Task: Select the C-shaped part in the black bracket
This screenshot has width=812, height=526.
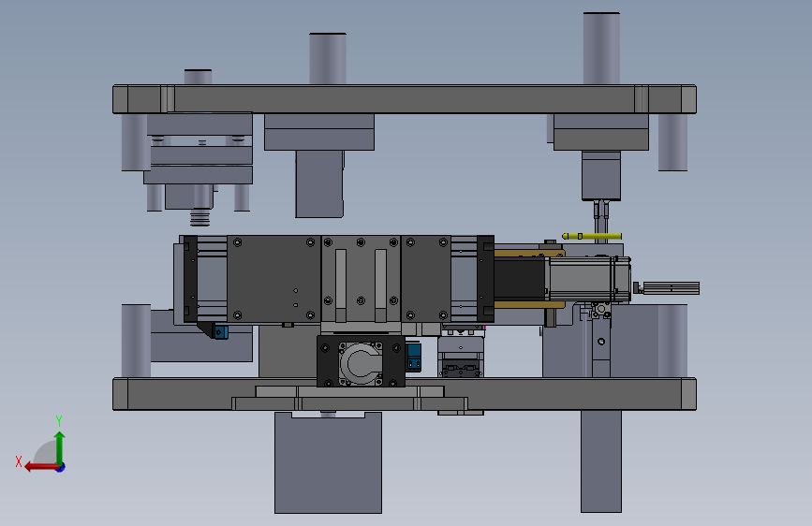Action: click(x=362, y=362)
